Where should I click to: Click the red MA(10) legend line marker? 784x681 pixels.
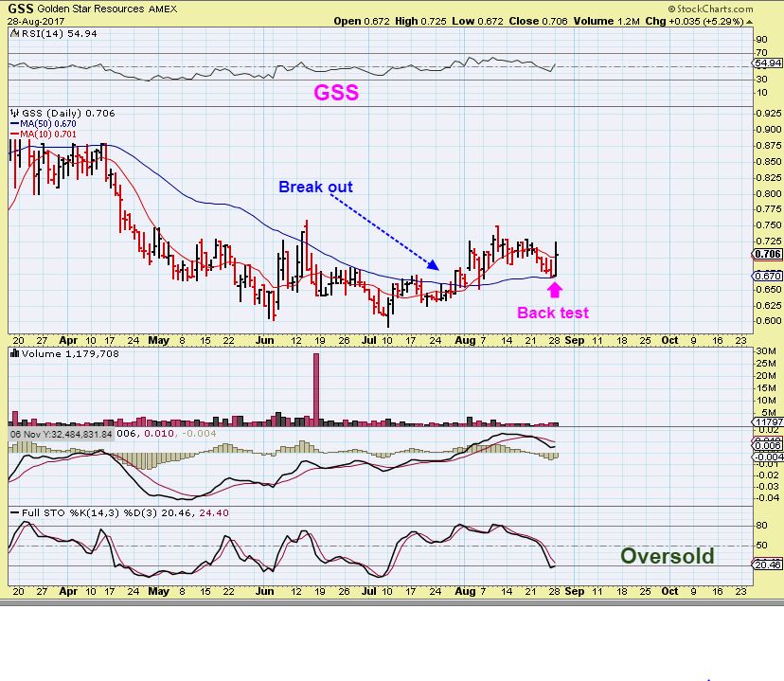tap(14, 134)
